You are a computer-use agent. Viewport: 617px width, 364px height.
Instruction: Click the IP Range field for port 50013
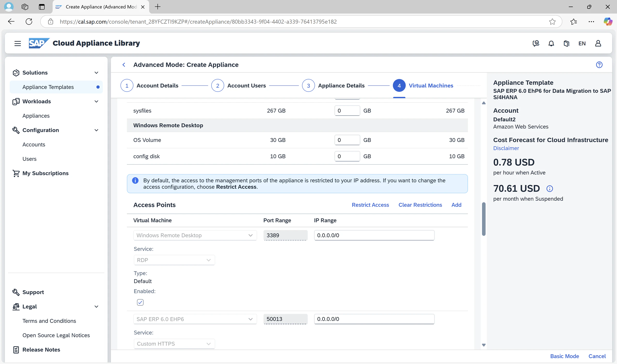374,319
